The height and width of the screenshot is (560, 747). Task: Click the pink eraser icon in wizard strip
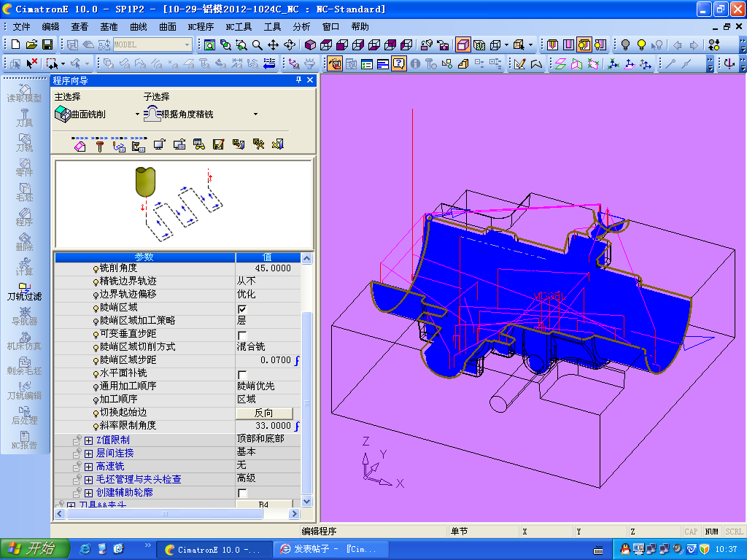pos(80,145)
